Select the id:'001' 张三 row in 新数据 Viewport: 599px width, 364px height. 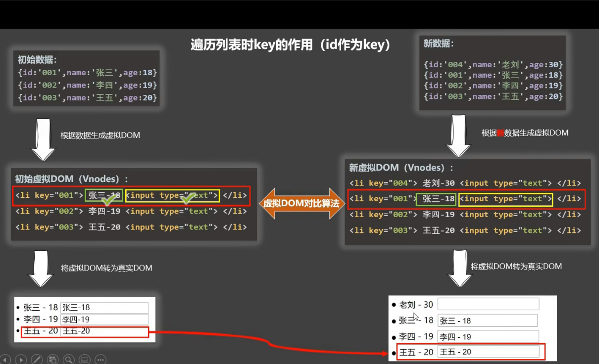494,75
